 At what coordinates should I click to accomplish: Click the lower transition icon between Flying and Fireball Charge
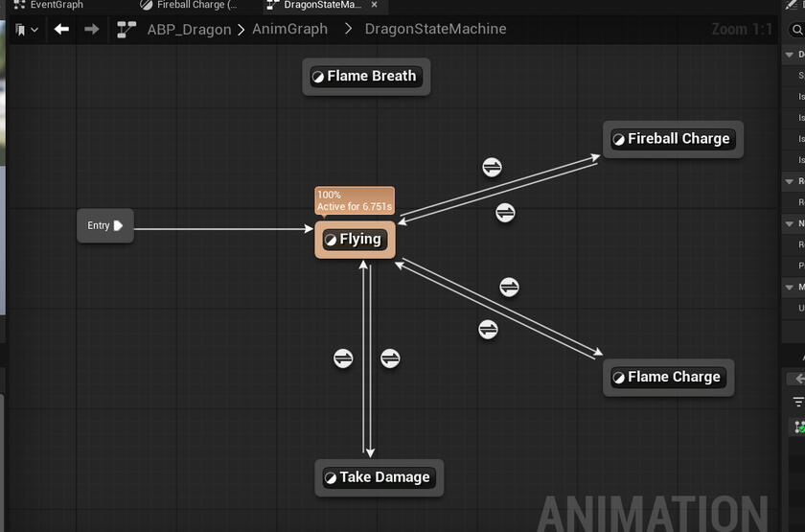click(x=505, y=212)
